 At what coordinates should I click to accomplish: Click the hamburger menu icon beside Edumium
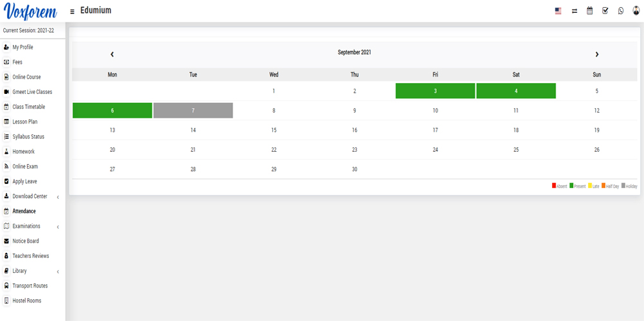[x=72, y=12]
